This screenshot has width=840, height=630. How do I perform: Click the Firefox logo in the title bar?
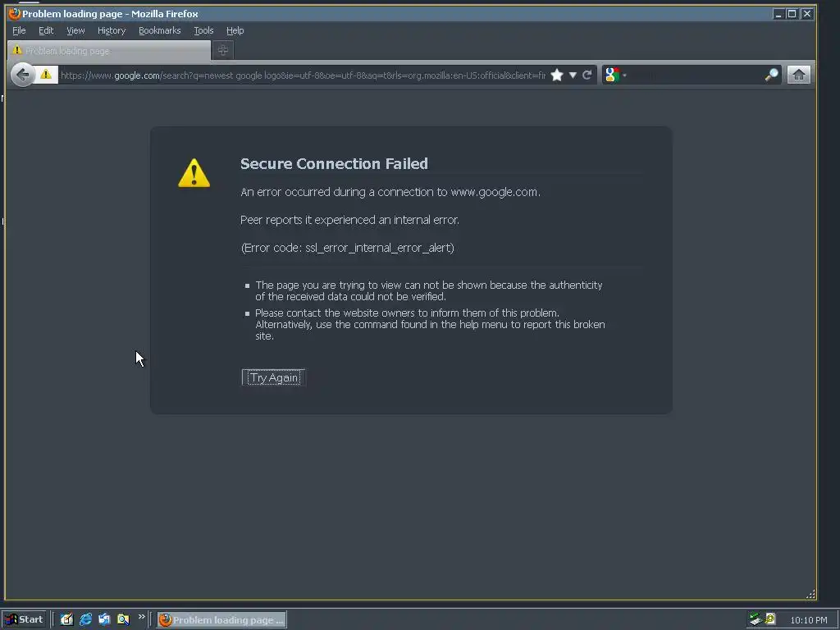coord(15,13)
